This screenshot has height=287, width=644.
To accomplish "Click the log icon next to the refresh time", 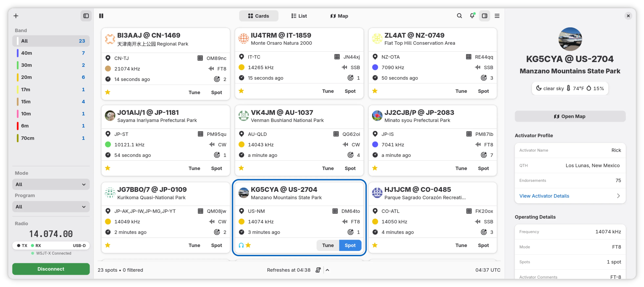I will [x=318, y=270].
